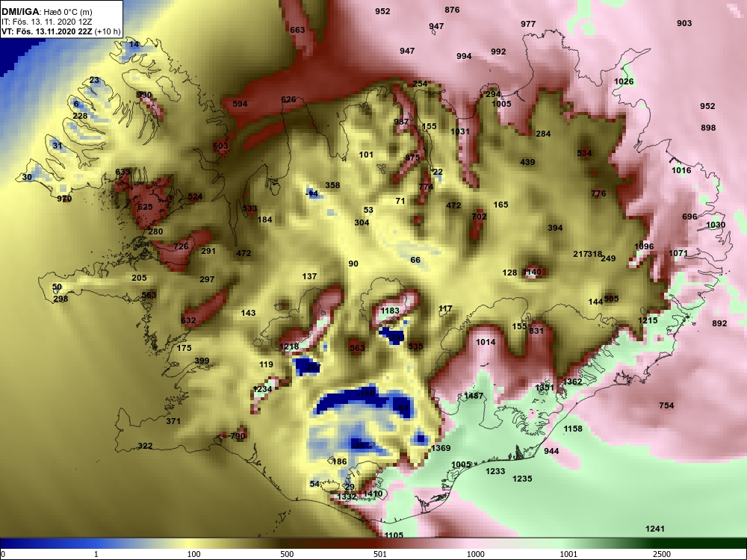Click the map value '632'
This screenshot has height=560, width=747.
click(x=188, y=320)
